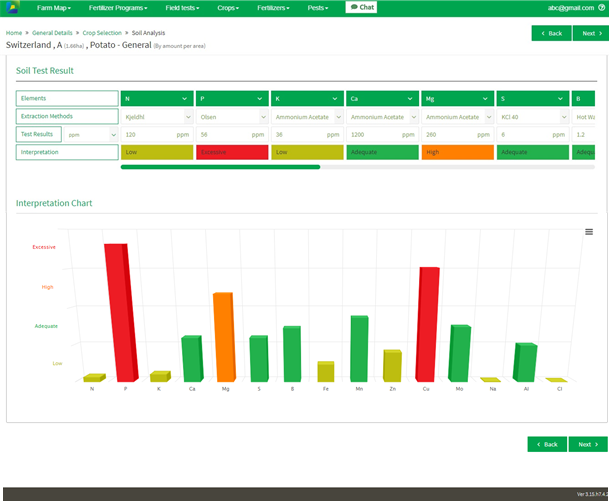Image resolution: width=609 pixels, height=501 pixels.
Task: Open the chart hamburger menu icon
Action: pyautogui.click(x=589, y=232)
